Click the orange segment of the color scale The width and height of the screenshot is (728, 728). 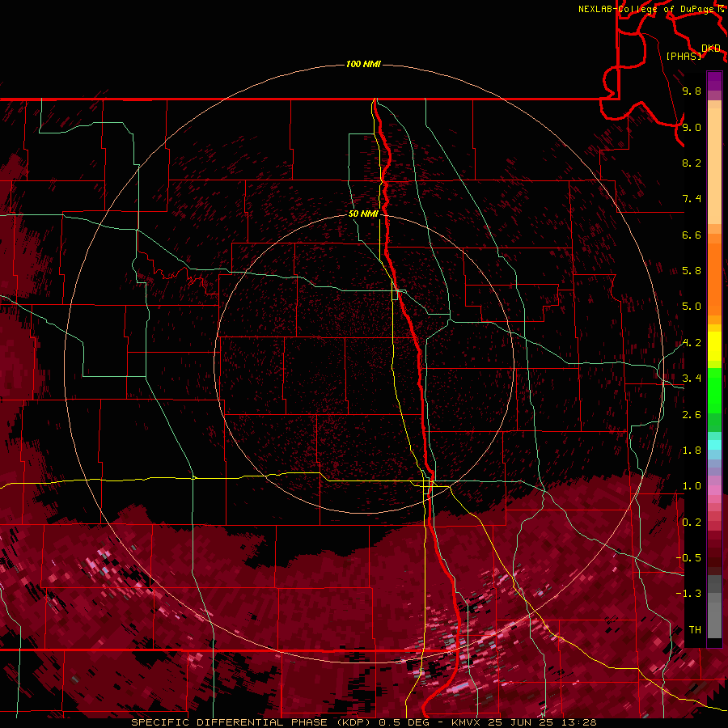pyautogui.click(x=714, y=280)
